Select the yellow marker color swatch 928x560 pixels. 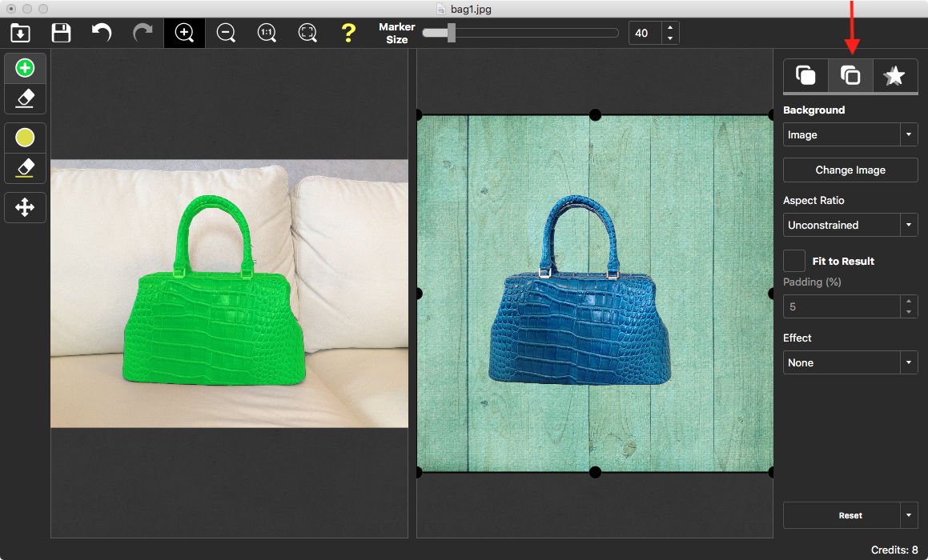pyautogui.click(x=26, y=138)
